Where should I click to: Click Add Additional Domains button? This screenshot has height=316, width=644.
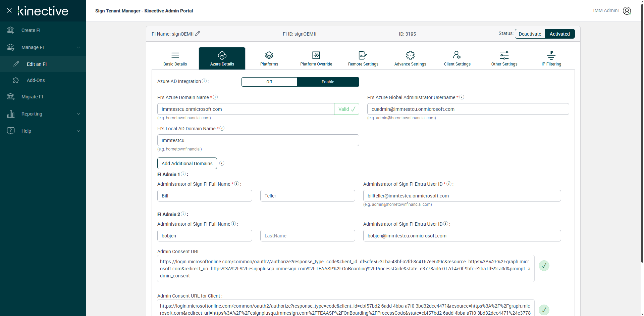click(x=187, y=164)
